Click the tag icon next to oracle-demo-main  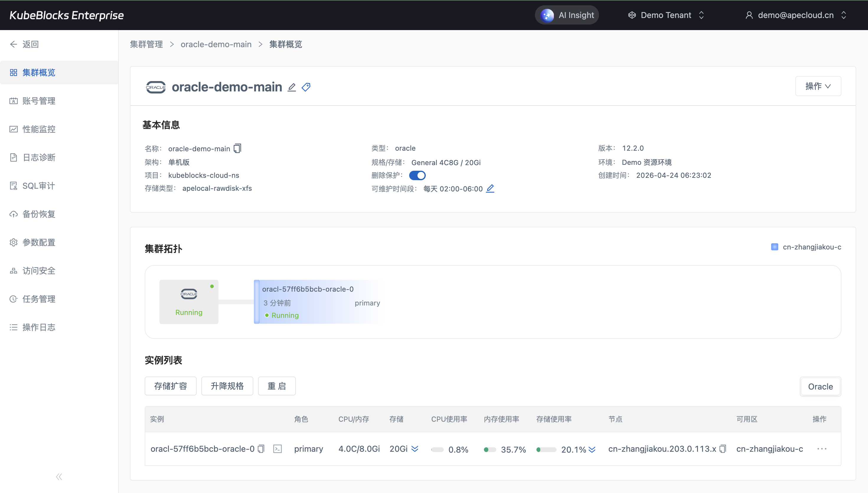306,87
